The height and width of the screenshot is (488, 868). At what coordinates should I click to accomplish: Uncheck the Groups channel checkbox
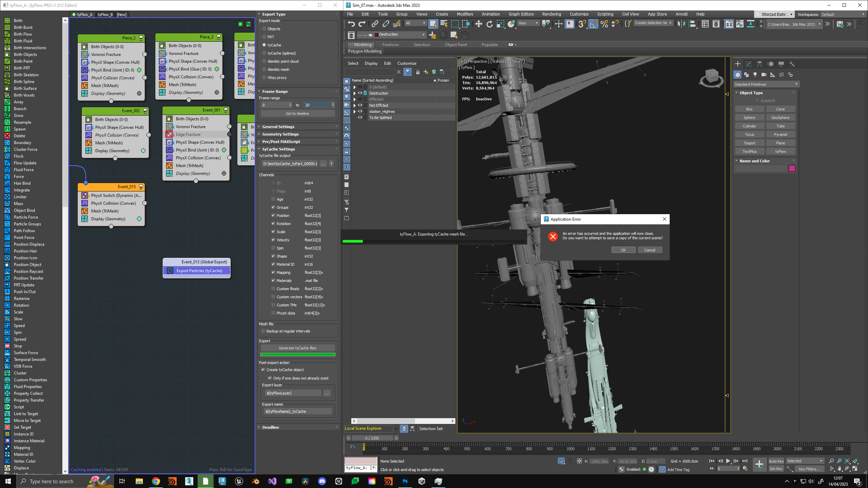point(273,207)
